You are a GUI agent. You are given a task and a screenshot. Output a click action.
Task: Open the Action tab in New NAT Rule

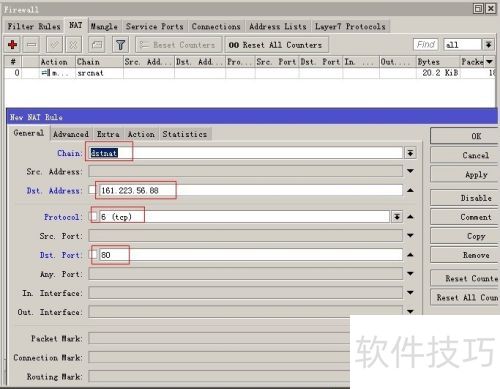141,134
